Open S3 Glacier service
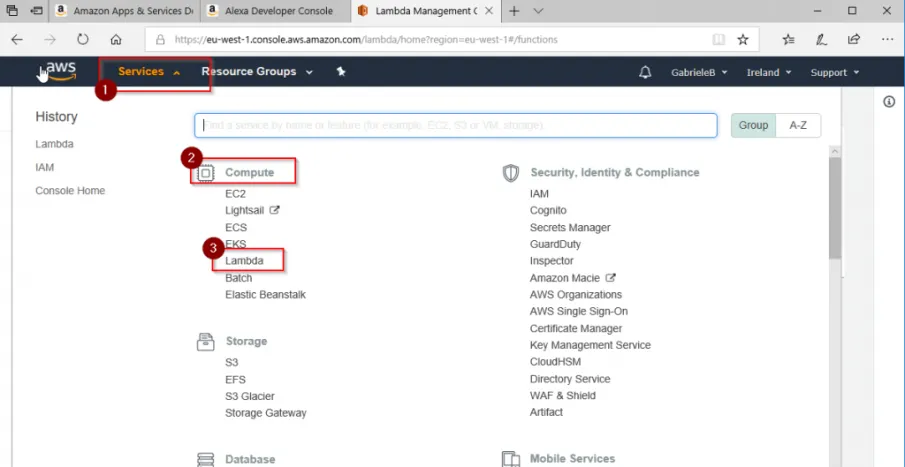905x467 pixels. point(250,397)
